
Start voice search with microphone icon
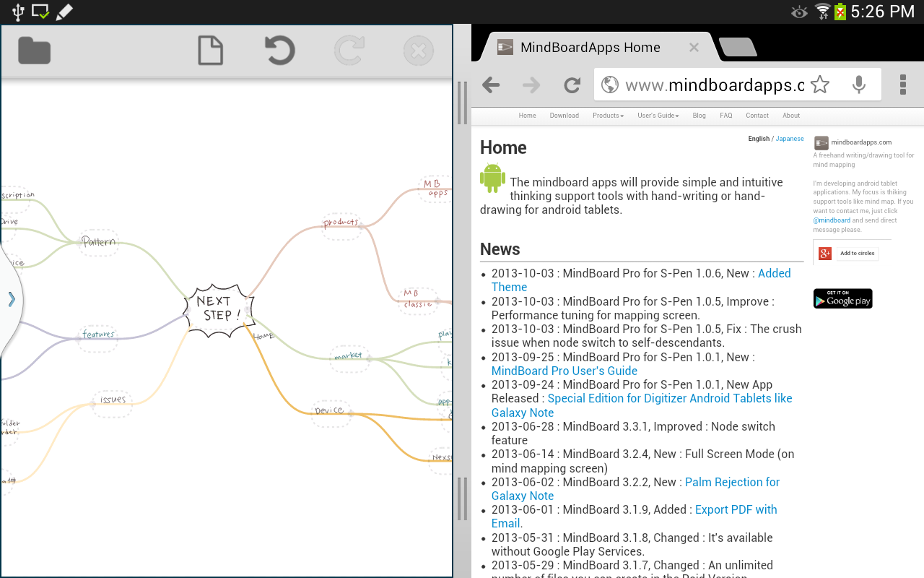[x=858, y=85]
